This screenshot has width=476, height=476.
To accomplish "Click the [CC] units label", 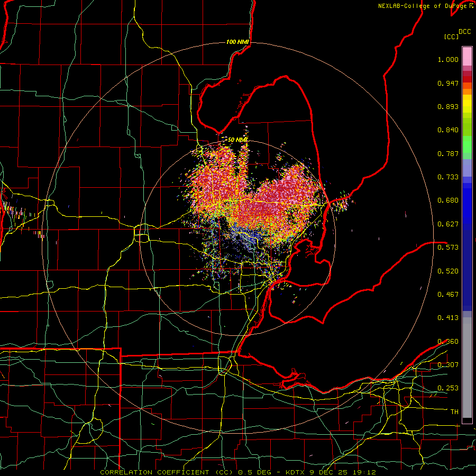I will pos(451,36).
